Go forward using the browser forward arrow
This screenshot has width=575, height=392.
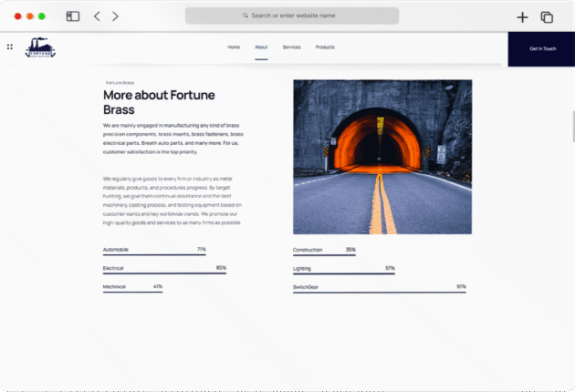point(115,16)
